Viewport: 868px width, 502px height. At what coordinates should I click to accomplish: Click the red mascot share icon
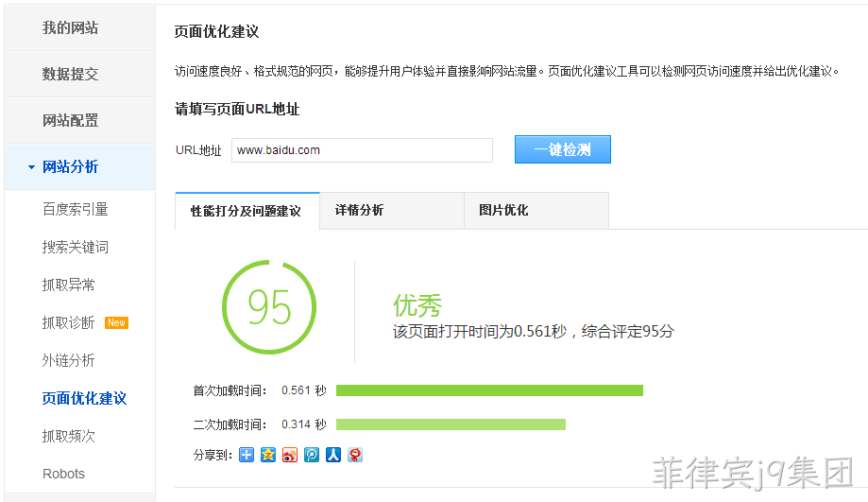[355, 455]
